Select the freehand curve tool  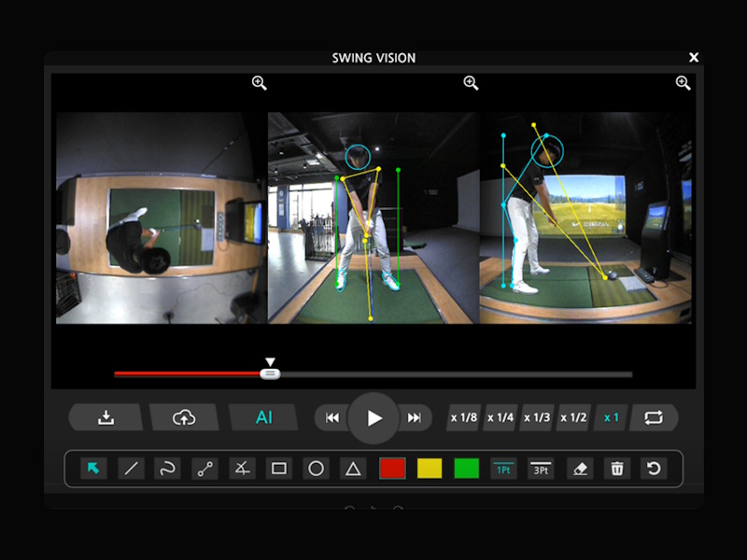tap(168, 469)
